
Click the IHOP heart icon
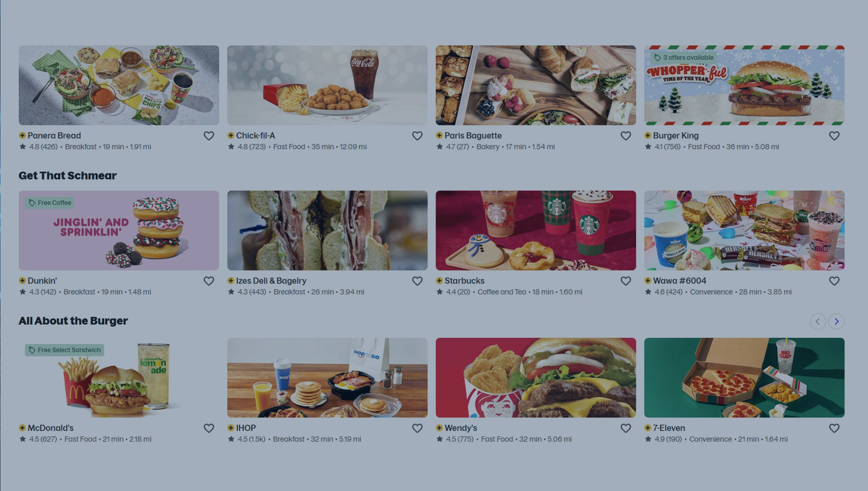coord(417,428)
